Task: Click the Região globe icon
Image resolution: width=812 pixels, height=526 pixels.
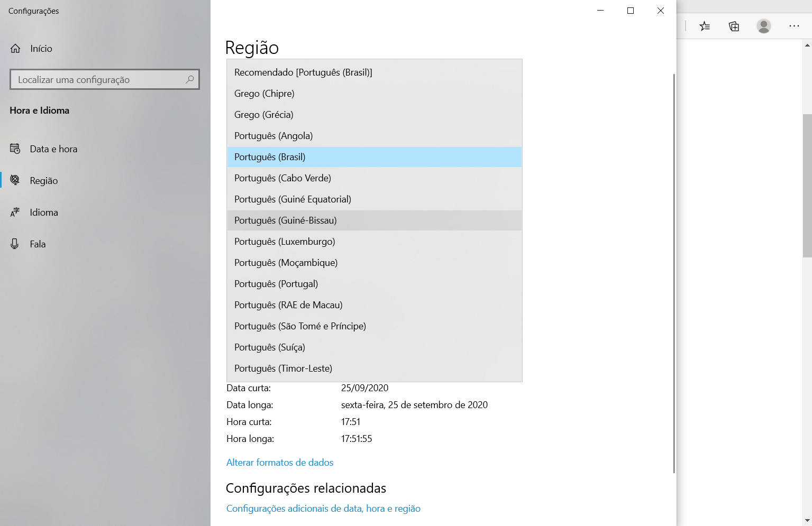Action: [15, 180]
